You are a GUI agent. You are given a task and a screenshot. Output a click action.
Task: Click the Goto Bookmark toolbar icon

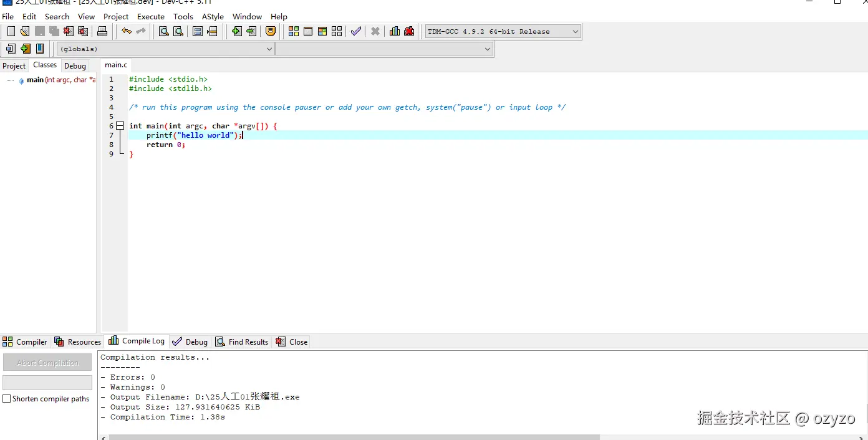[x=39, y=49]
